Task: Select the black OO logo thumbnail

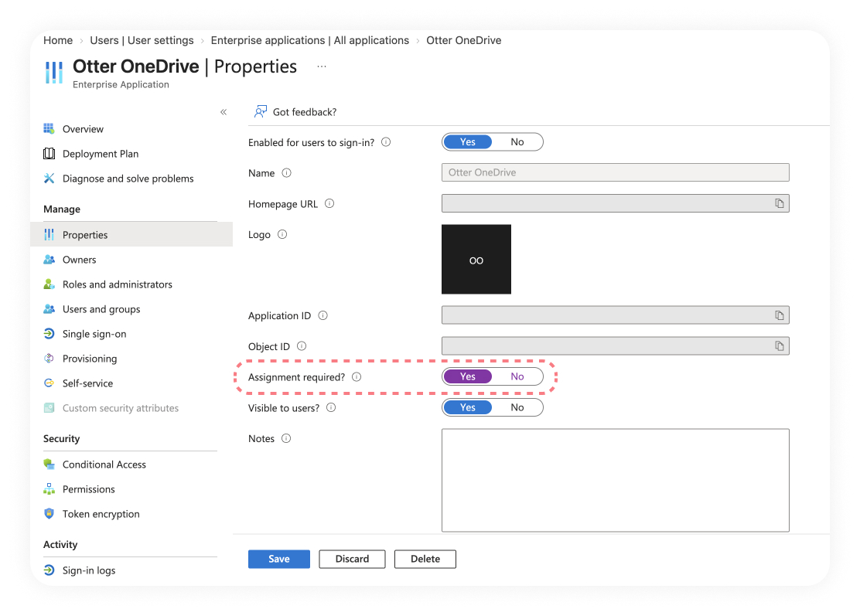Action: click(476, 259)
